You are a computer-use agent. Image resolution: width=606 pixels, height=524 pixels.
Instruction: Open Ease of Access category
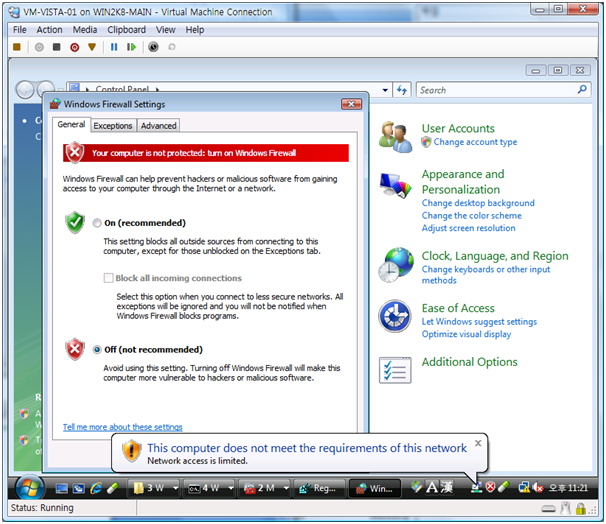point(458,308)
